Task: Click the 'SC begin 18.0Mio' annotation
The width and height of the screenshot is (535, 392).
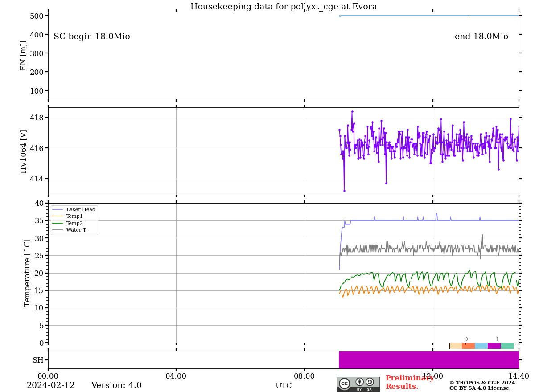Action: 92,37
